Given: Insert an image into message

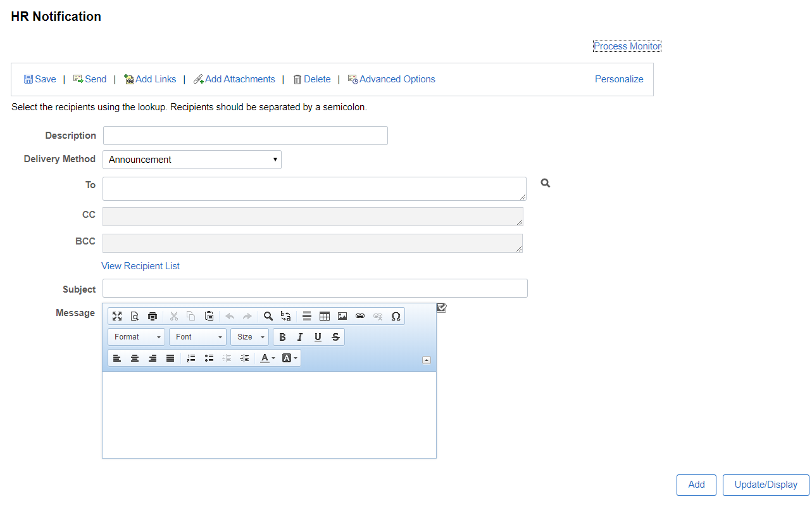Looking at the screenshot, I should pyautogui.click(x=342, y=316).
